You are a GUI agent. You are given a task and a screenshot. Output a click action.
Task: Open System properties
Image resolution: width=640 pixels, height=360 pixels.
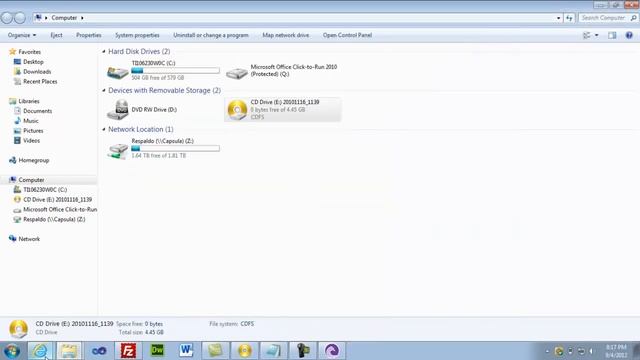point(137,35)
